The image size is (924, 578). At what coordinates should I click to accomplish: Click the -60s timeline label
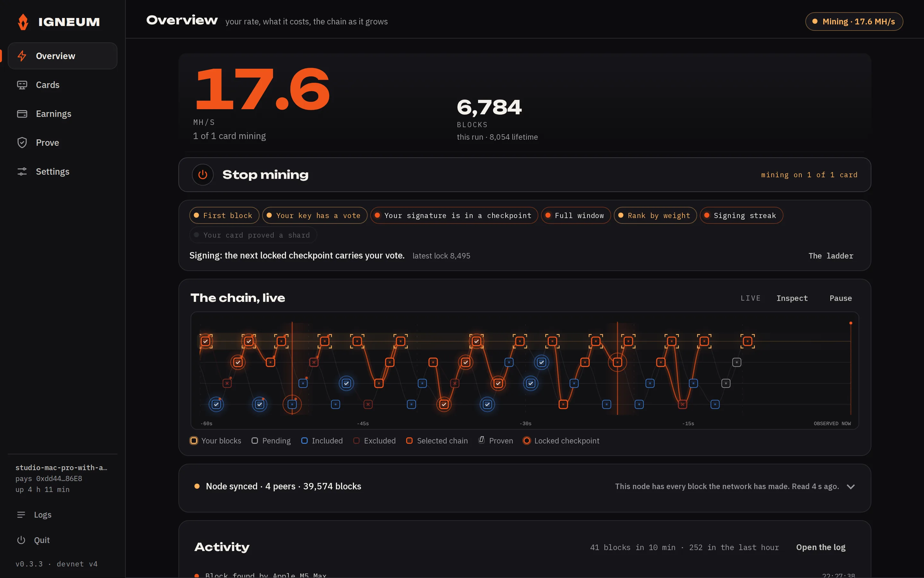(206, 424)
